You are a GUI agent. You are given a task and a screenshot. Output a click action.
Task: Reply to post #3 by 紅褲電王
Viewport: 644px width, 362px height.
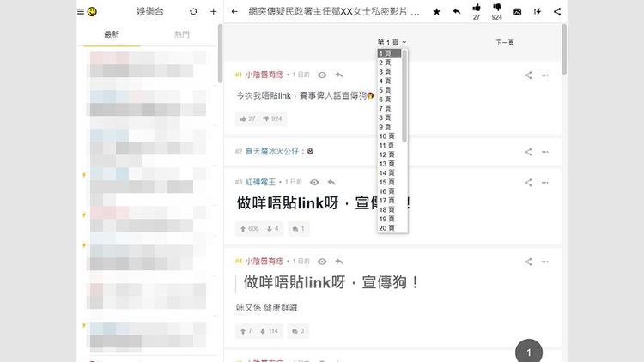coord(331,182)
